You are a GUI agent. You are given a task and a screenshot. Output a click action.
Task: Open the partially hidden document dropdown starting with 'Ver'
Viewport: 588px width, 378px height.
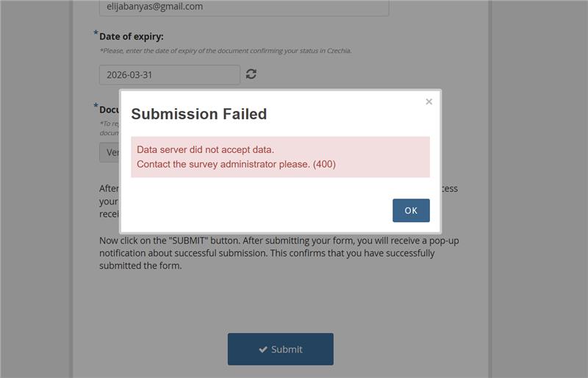coord(109,152)
